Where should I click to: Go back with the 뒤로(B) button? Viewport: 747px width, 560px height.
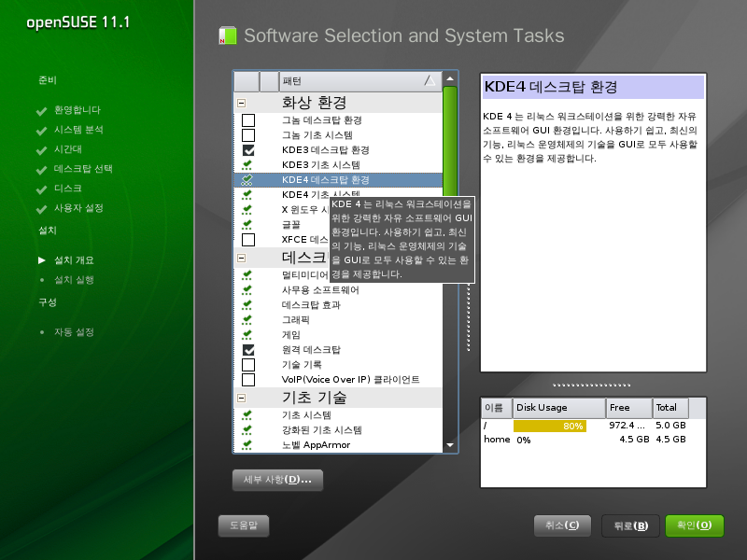[630, 525]
